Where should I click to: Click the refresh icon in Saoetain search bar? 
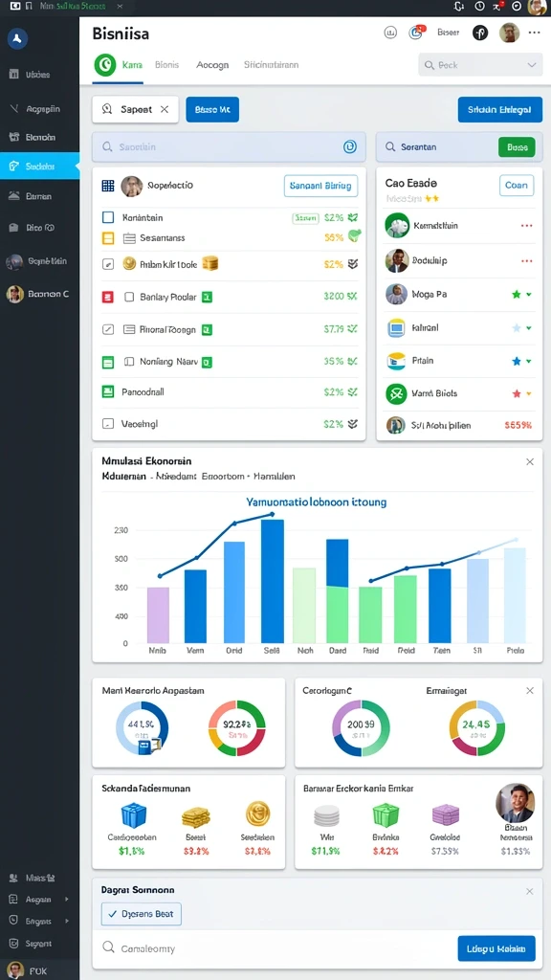click(x=350, y=146)
